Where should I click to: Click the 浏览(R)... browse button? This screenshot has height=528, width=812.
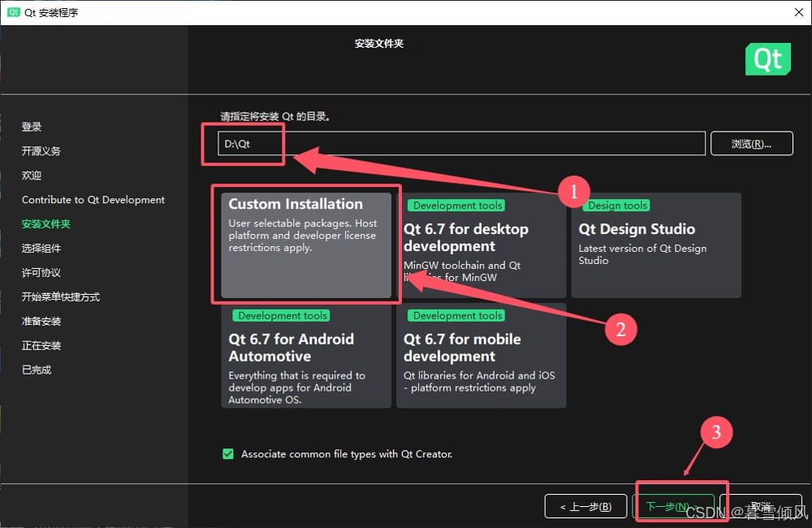[x=751, y=144]
